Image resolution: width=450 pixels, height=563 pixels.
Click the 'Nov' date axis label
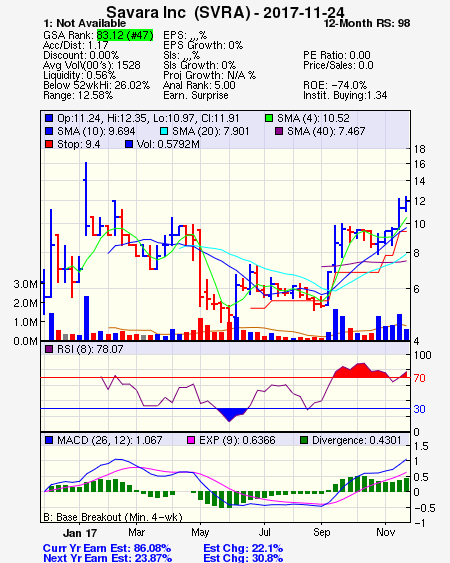385,532
